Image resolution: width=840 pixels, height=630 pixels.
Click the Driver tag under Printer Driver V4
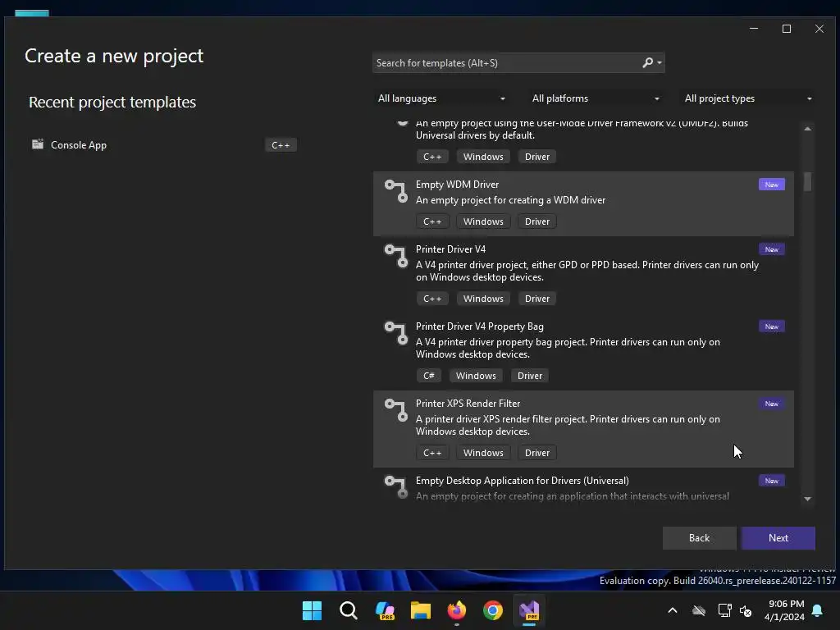(536, 299)
